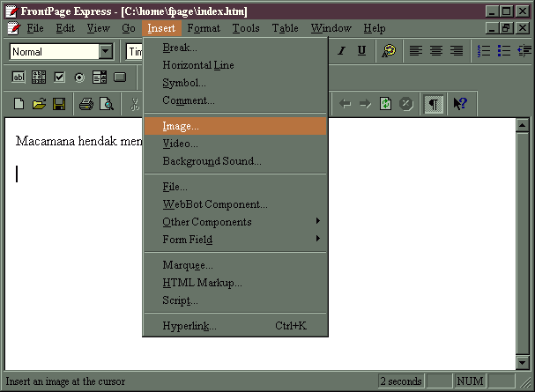Screen dimensions: 535x392
Task: Choose Horizontal Line menu entry
Action: click(235, 65)
